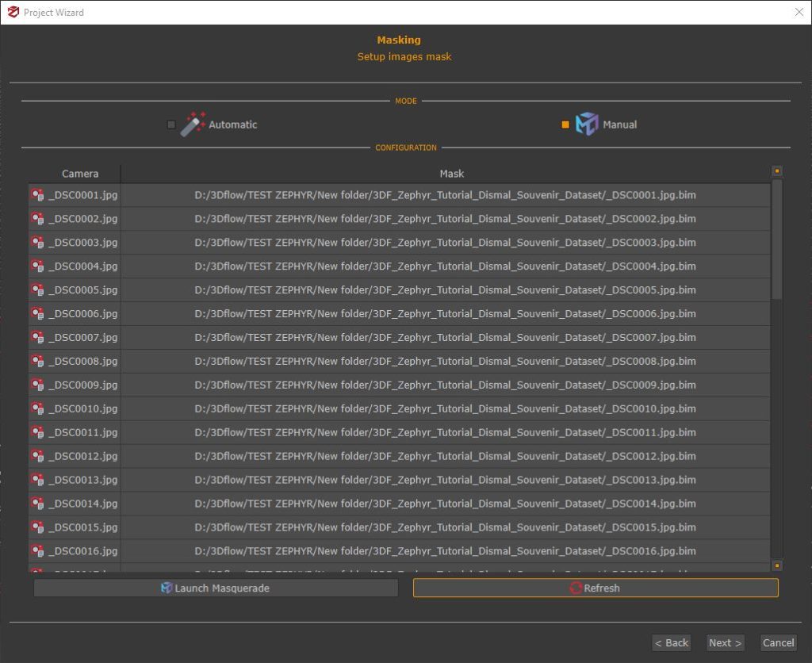Click the vertical scrollbar handle of the mask list
812x663 pixels.
pos(777,238)
